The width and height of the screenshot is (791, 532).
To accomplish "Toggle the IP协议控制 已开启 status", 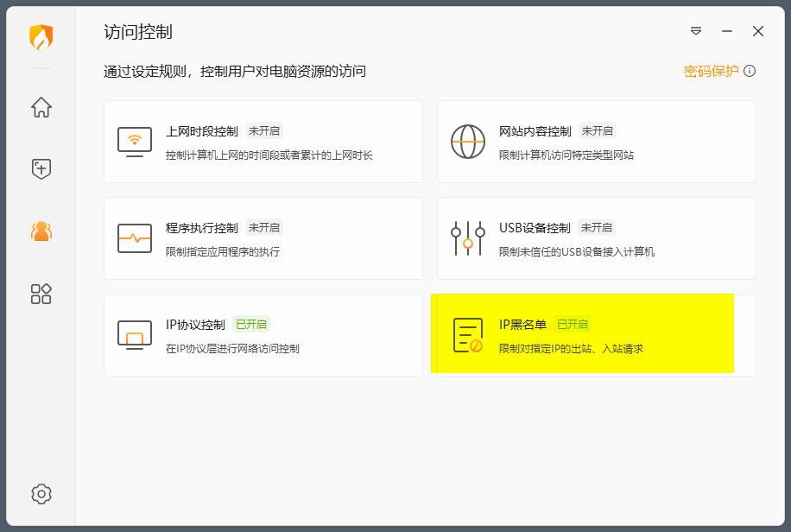I will (x=251, y=325).
